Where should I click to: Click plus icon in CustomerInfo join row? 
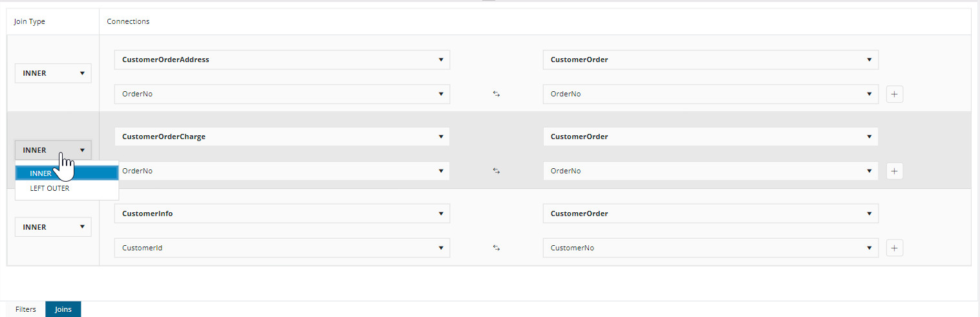[894, 248]
